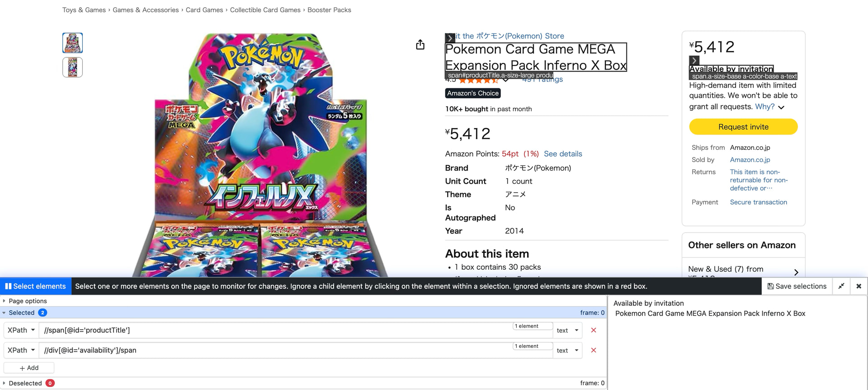Open the other sellers chevron arrow
The height and width of the screenshot is (390, 868).
(796, 272)
